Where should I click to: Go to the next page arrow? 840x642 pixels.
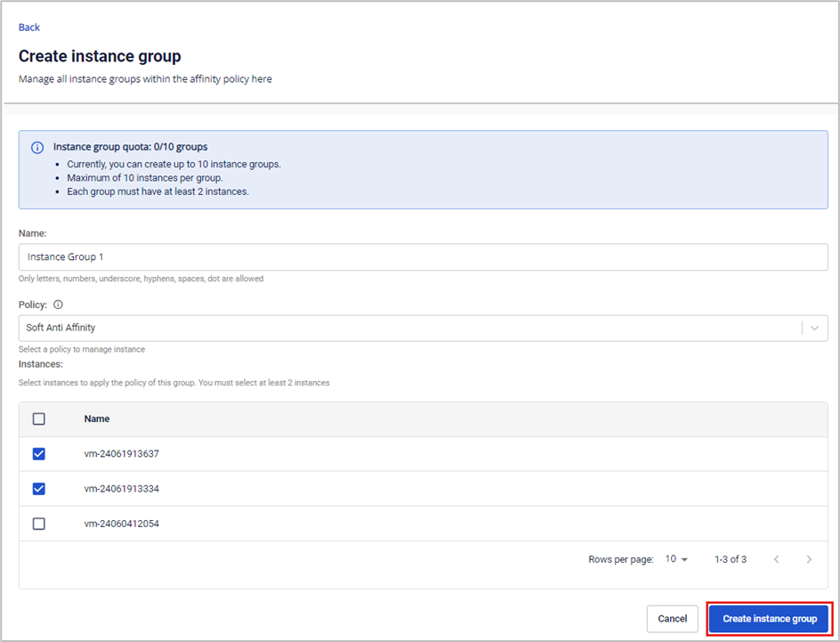[809, 559]
